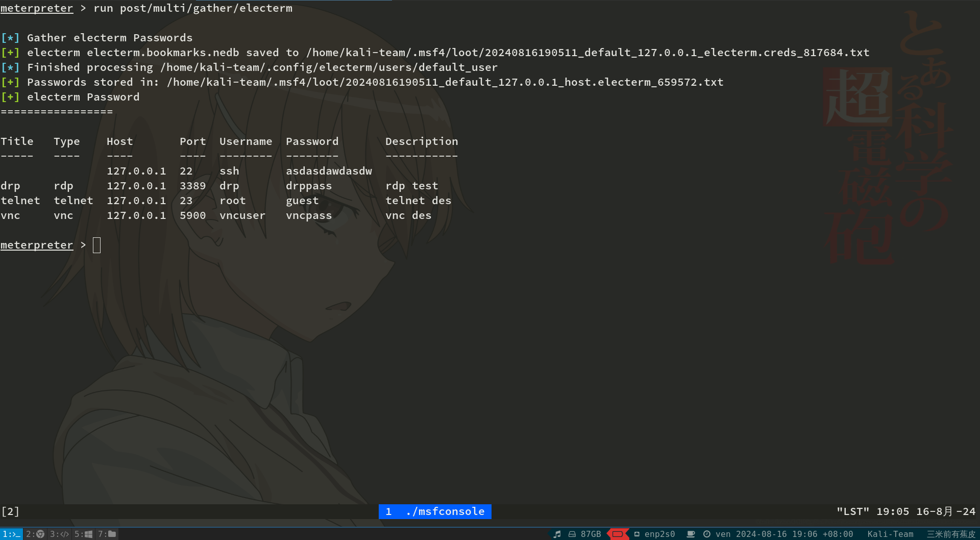Click the Description column header

(x=422, y=141)
